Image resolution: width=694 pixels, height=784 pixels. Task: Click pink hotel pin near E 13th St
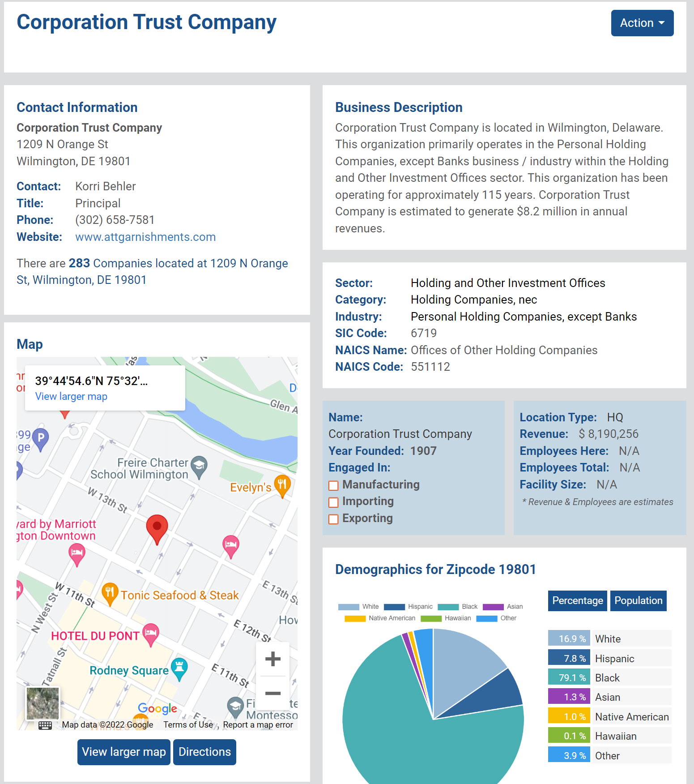point(231,547)
